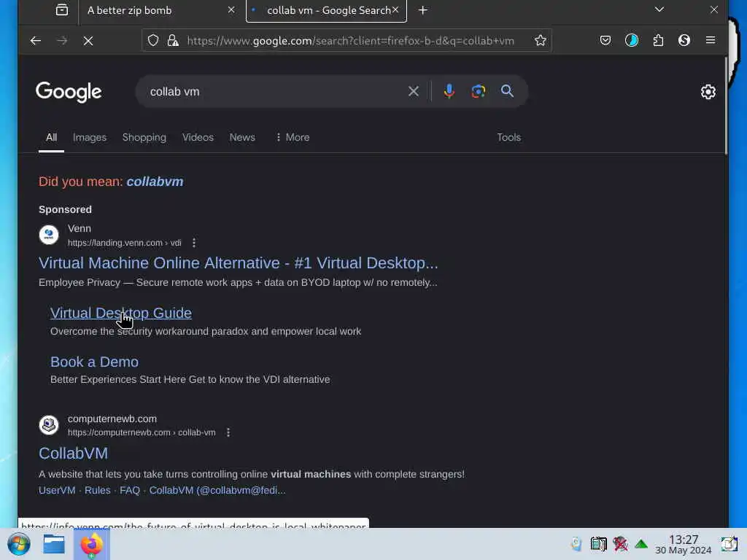The image size is (747, 560).
Task: Start Google voice search microphone
Action: point(449,91)
